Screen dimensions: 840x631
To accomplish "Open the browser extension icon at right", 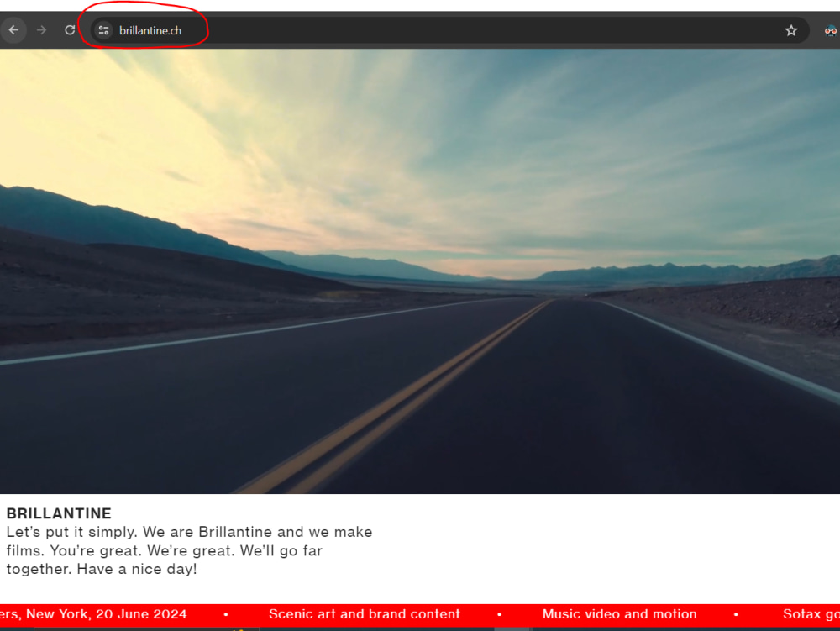I will point(831,30).
